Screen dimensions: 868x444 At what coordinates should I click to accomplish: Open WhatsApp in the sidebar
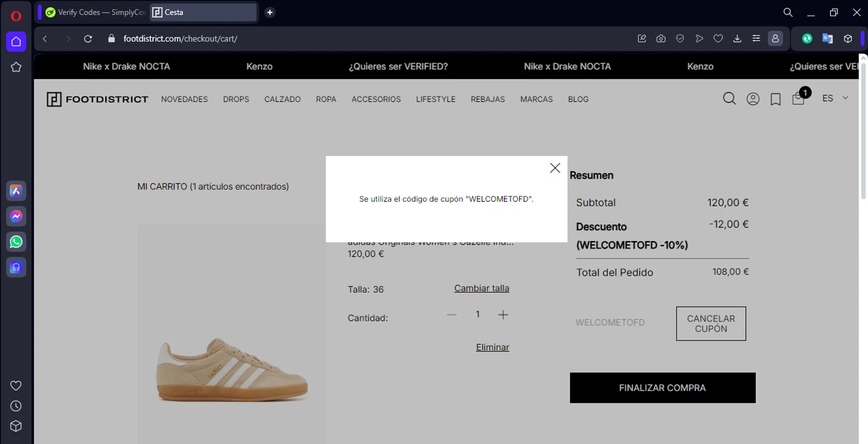(x=16, y=242)
